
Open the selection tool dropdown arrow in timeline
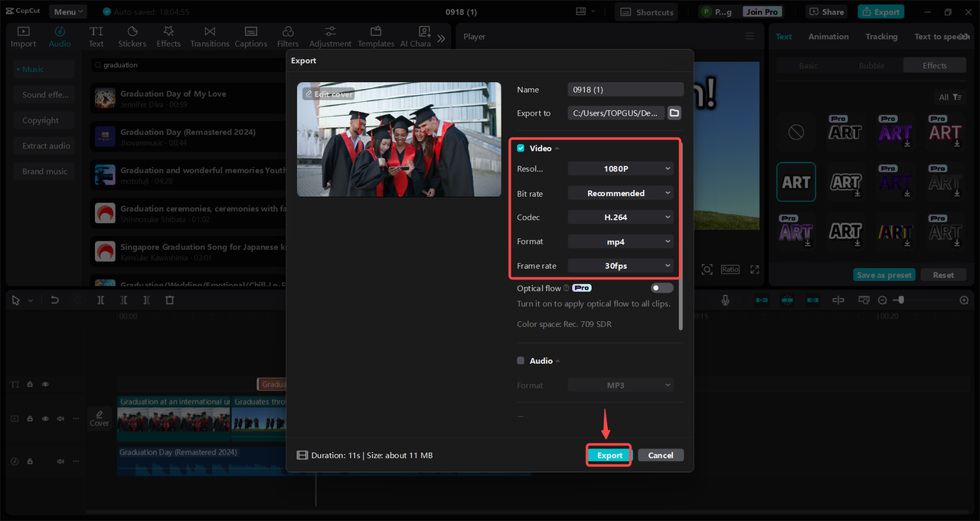31,301
